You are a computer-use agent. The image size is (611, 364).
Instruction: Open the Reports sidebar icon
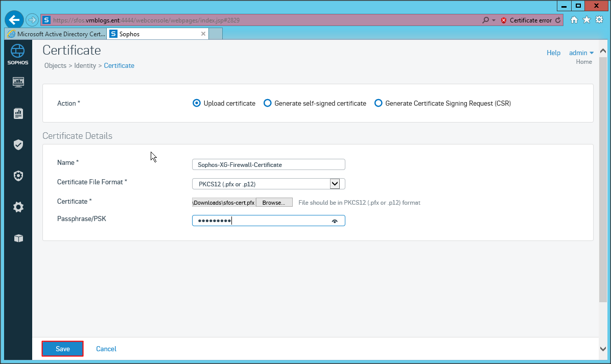coord(18,113)
